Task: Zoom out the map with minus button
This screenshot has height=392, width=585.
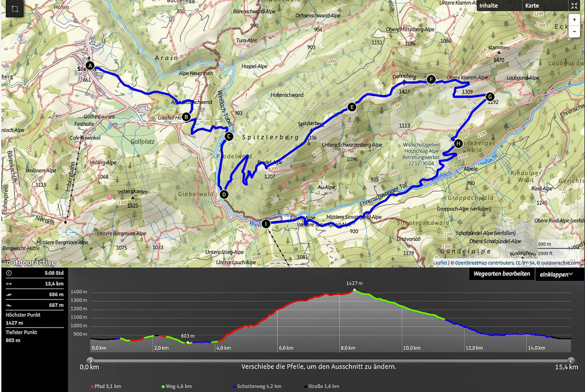Action: 574,31
